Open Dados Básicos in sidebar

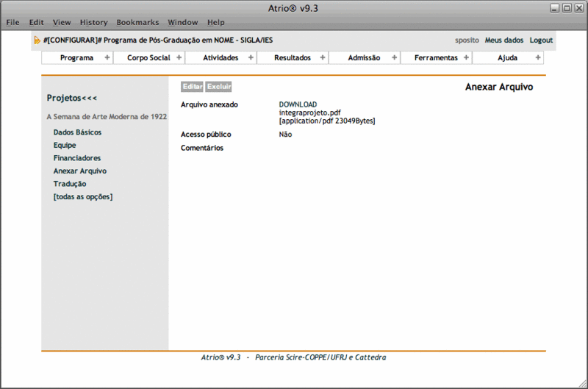pos(77,132)
